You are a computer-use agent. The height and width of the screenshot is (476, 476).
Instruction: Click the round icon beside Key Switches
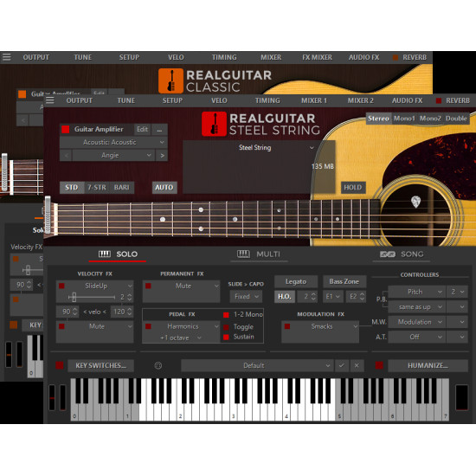tap(158, 365)
